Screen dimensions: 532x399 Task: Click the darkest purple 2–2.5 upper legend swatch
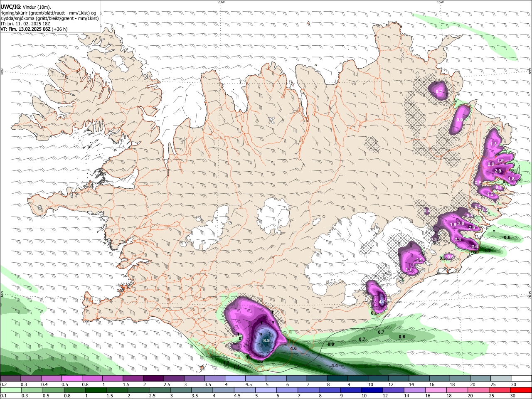(x=153, y=379)
